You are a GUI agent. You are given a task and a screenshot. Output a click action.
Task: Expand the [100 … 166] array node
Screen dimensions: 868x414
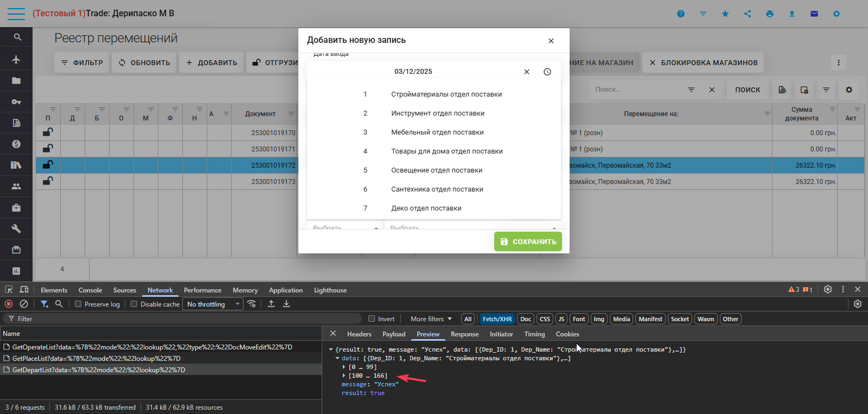pos(344,375)
